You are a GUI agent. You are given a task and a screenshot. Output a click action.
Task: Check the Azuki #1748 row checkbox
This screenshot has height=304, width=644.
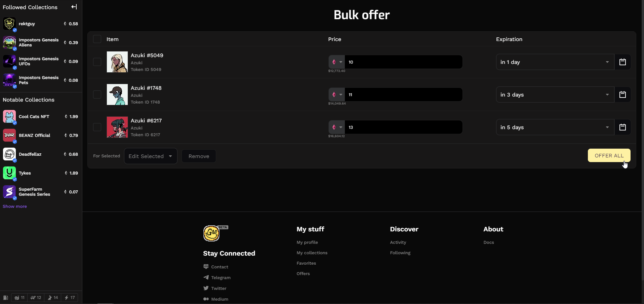click(97, 94)
